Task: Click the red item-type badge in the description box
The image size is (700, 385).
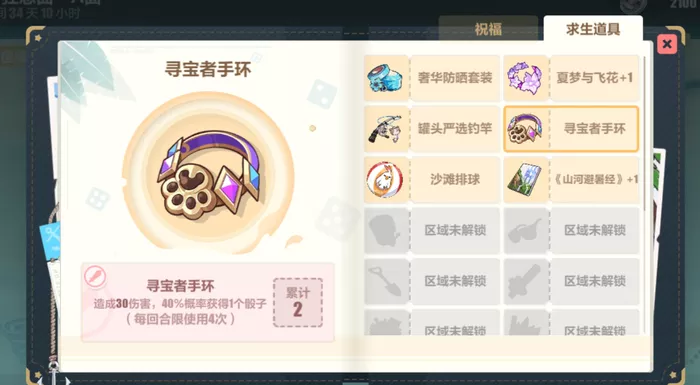Action: [x=95, y=276]
